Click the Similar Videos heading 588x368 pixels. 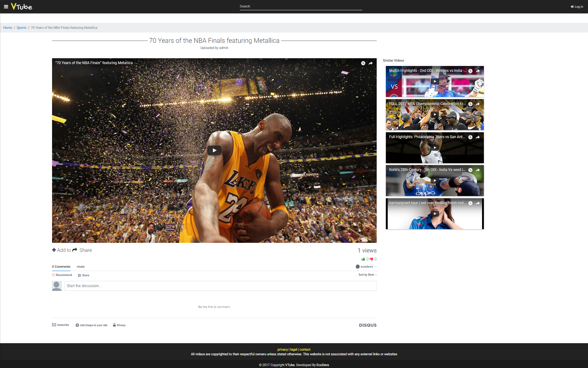click(x=393, y=60)
